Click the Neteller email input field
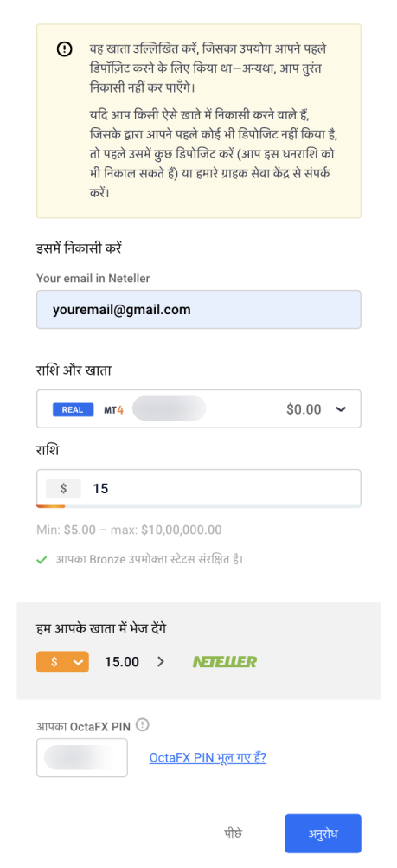 (199, 310)
